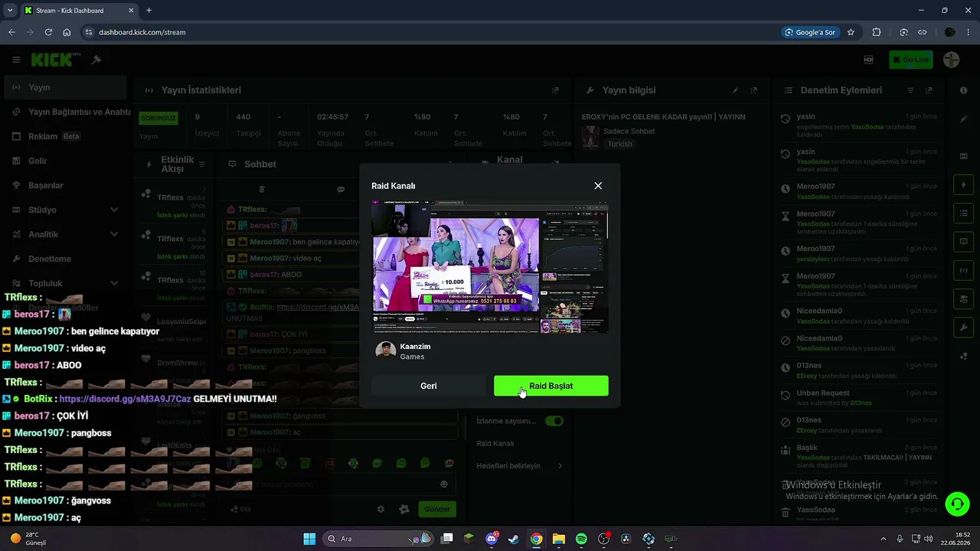Pop out the Yayın İstatistikleri panel

(x=555, y=90)
